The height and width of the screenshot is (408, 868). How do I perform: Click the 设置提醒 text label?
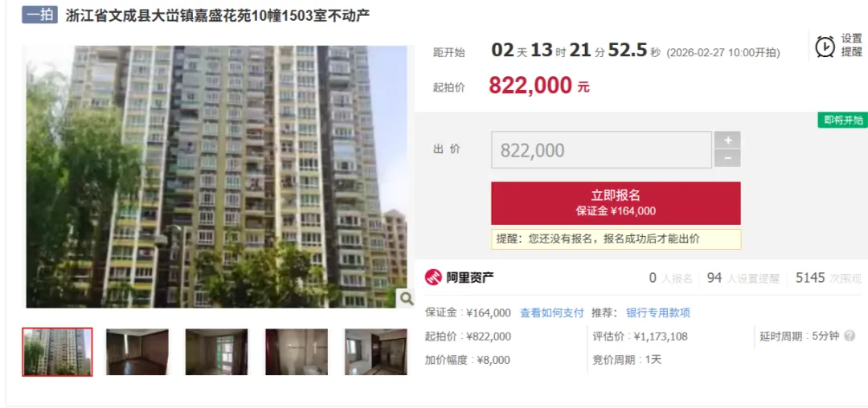click(x=852, y=45)
